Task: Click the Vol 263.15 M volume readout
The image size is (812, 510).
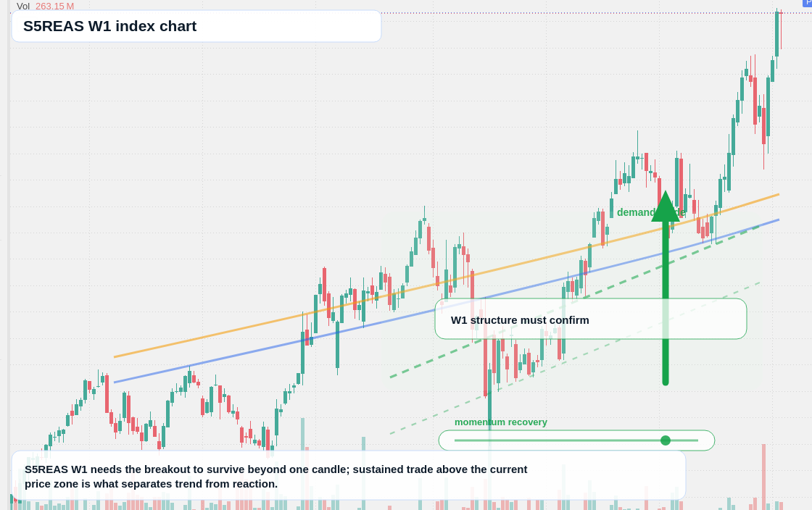Action: [x=45, y=7]
